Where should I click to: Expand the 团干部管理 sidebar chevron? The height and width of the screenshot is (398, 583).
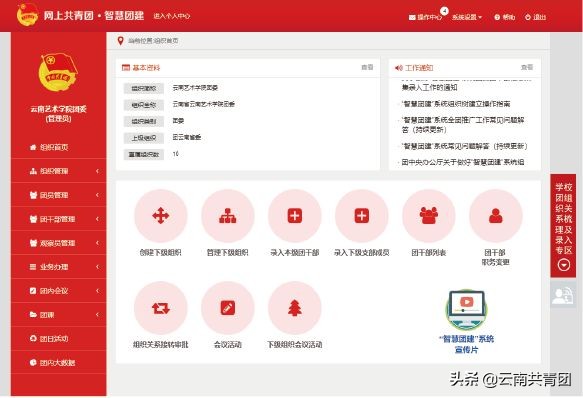97,219
